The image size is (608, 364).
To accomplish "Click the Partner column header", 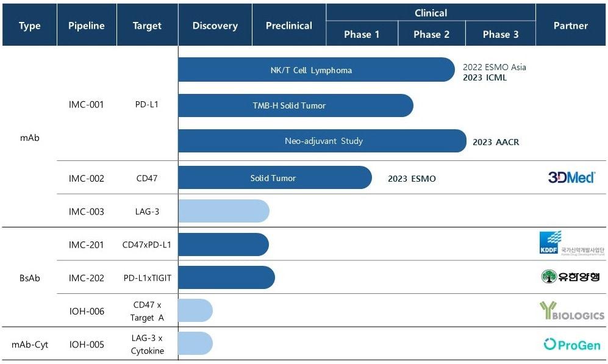I will pyautogui.click(x=570, y=26).
